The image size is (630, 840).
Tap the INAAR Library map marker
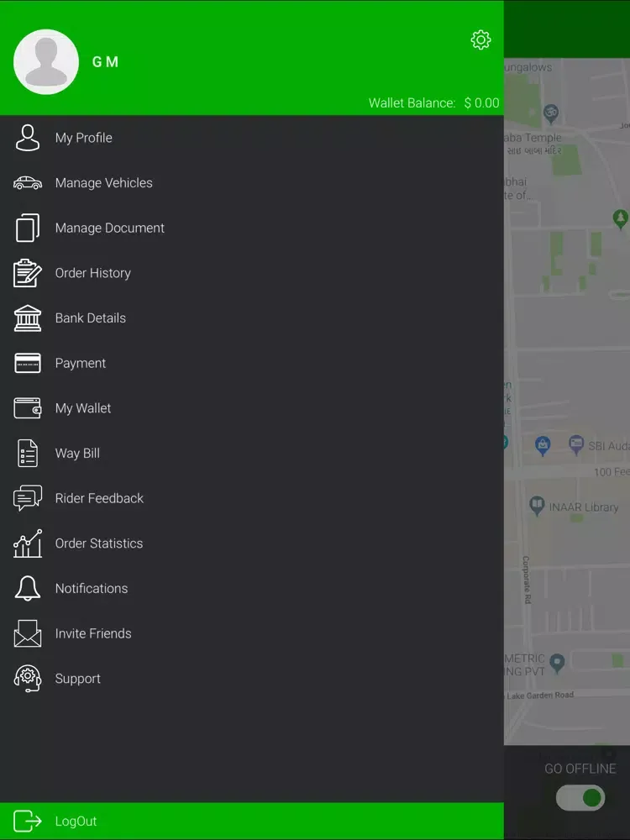[537, 506]
